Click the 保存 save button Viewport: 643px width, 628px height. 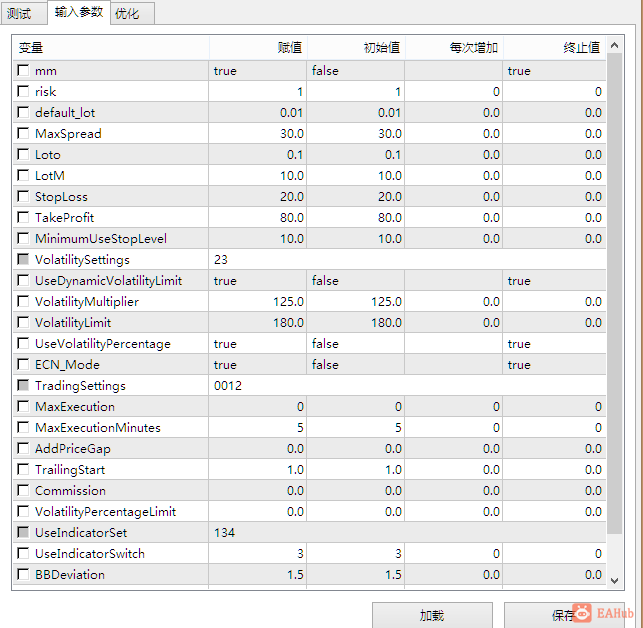tap(564, 615)
